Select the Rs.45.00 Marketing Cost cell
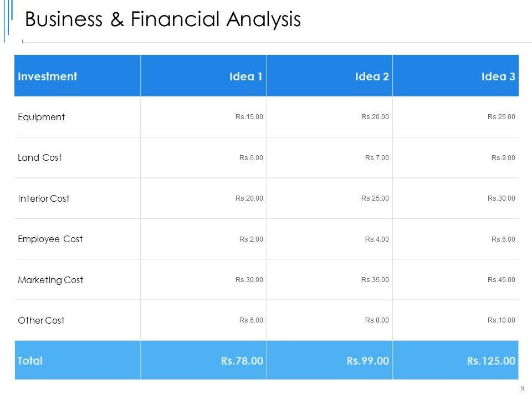532x399 pixels. tap(501, 280)
